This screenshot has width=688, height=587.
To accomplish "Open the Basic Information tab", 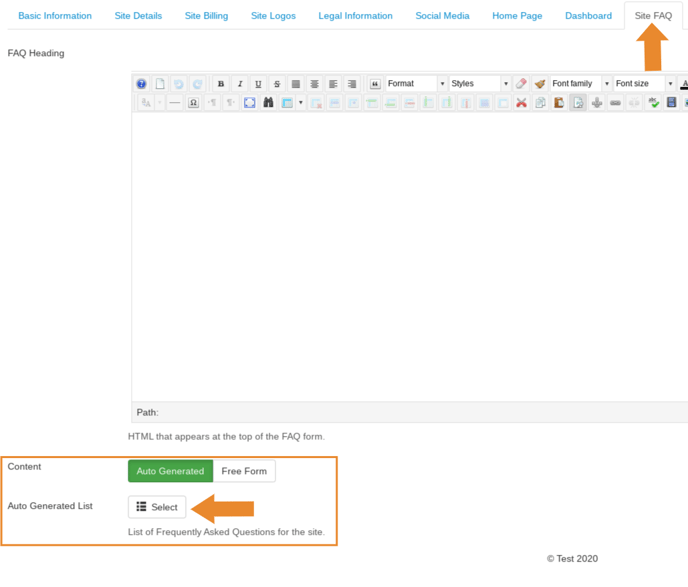I will tap(55, 16).
